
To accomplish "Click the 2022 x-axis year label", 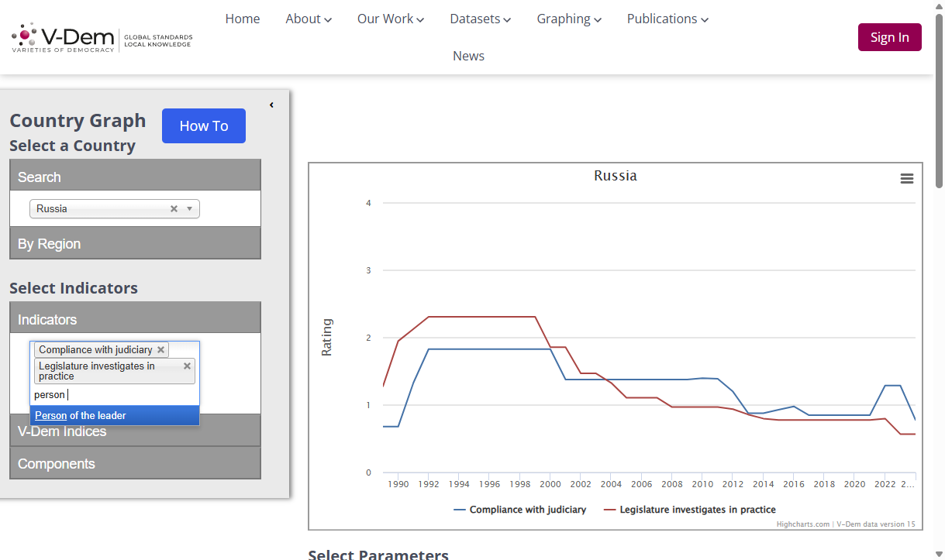I will pos(885,484).
